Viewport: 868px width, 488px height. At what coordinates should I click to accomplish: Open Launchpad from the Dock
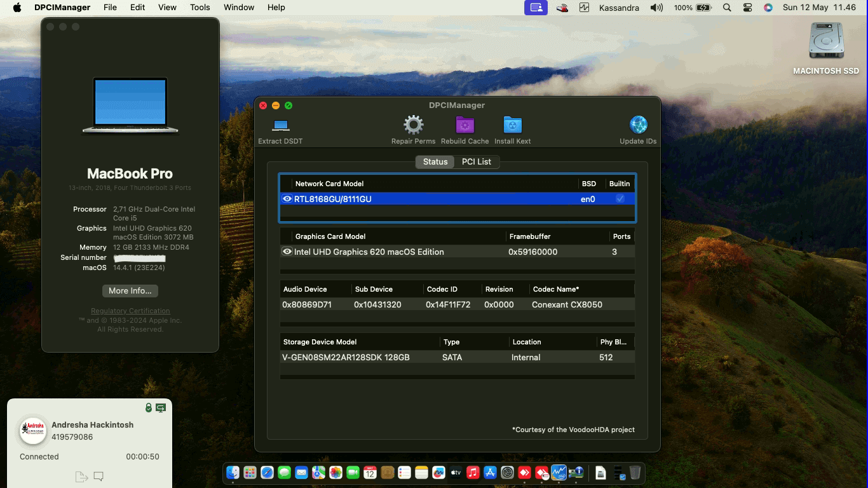tap(250, 473)
